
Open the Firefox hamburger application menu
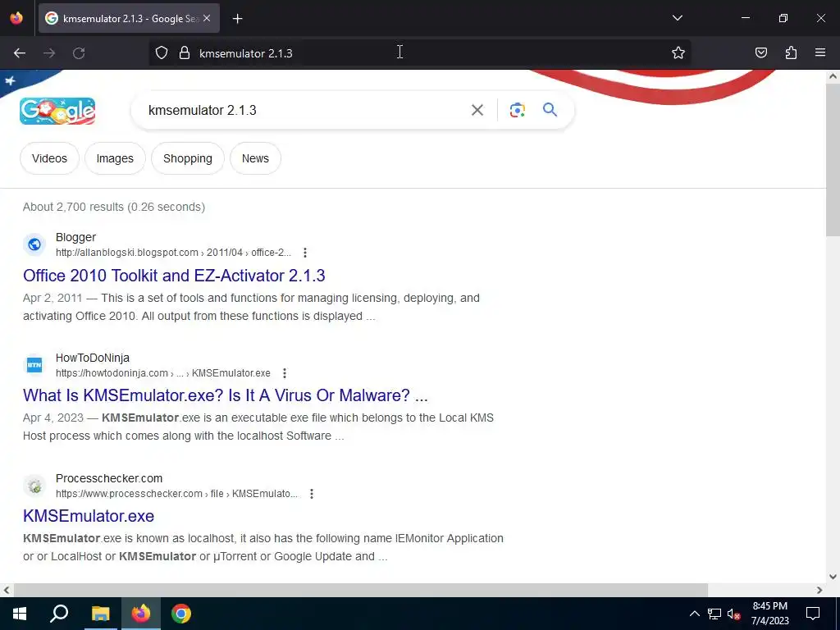pos(820,53)
